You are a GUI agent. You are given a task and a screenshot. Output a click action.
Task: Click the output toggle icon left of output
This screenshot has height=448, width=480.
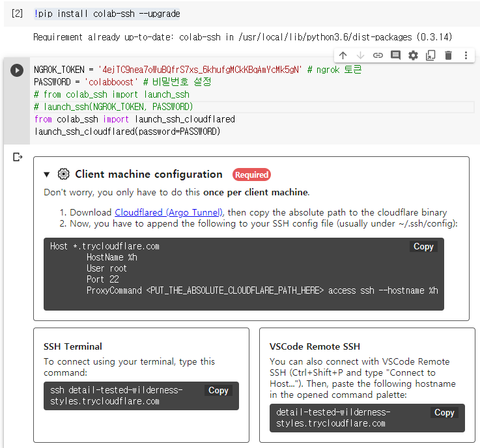(18, 157)
